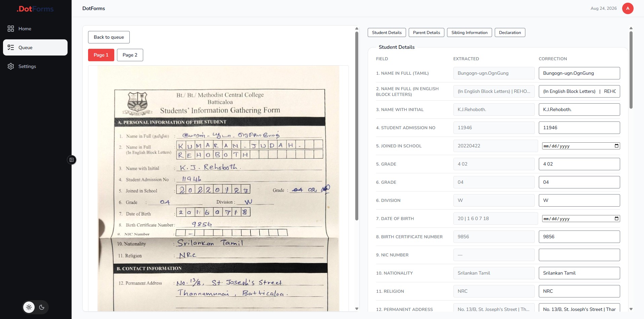Viewport: 644px width, 319px height.
Task: Edit the Permanent Address correction field
Action: (579, 308)
